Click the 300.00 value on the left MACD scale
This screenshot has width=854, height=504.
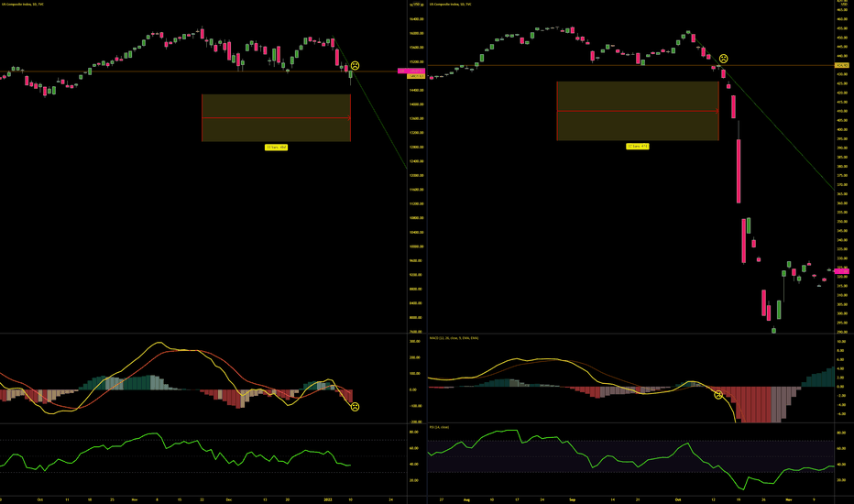click(414, 341)
